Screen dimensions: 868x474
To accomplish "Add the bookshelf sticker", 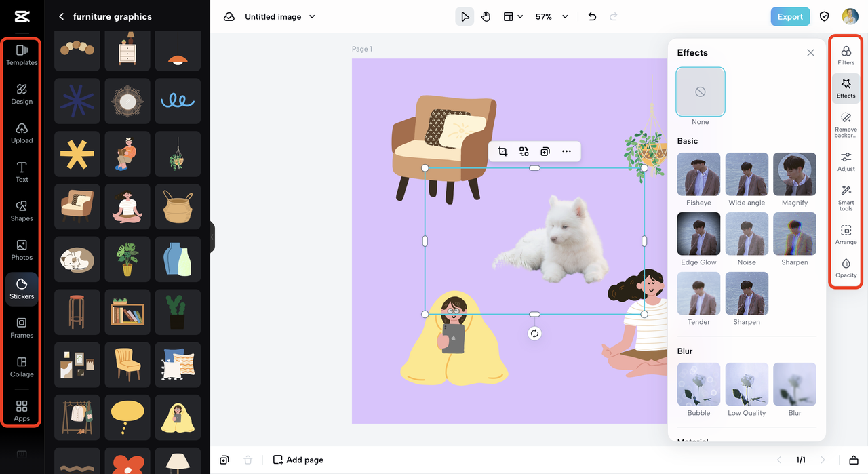I will [127, 312].
